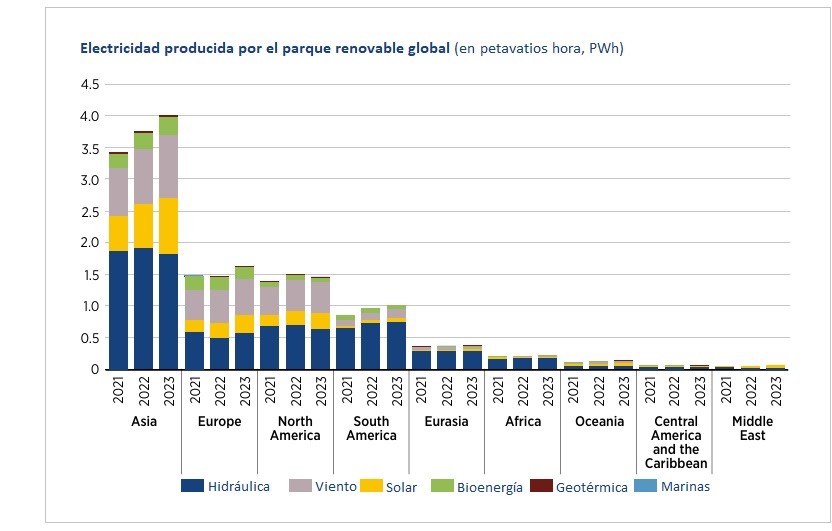Click the 4.5 value on the y-axis
The height and width of the screenshot is (531, 832).
(89, 84)
